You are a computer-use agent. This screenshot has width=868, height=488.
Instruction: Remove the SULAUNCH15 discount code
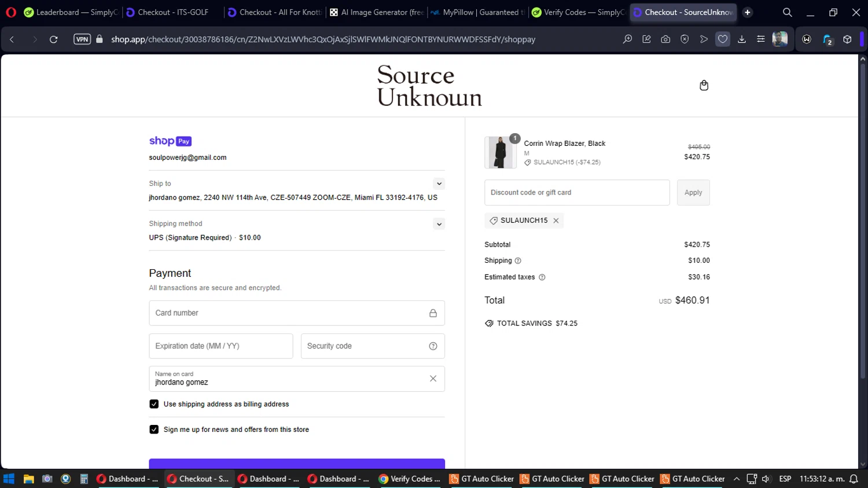pos(556,221)
